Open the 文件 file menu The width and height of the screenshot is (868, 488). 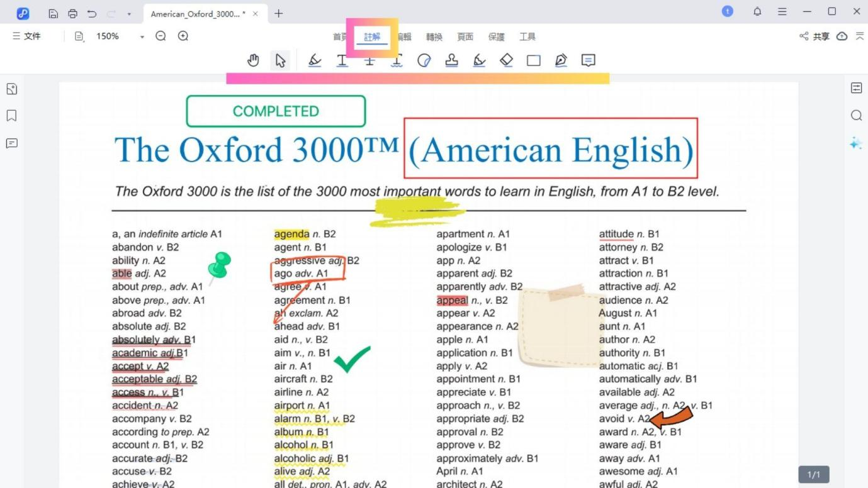tap(26, 36)
